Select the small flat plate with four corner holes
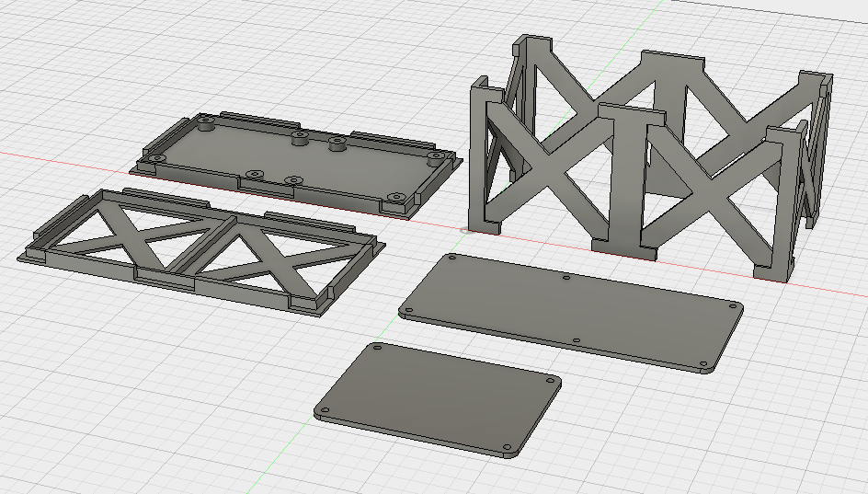Screen dimensions: 868x494 pyautogui.click(x=439, y=400)
